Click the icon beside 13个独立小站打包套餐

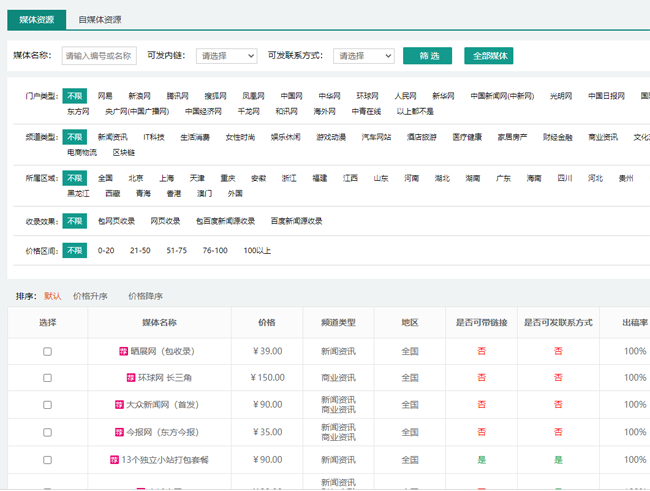pos(112,459)
